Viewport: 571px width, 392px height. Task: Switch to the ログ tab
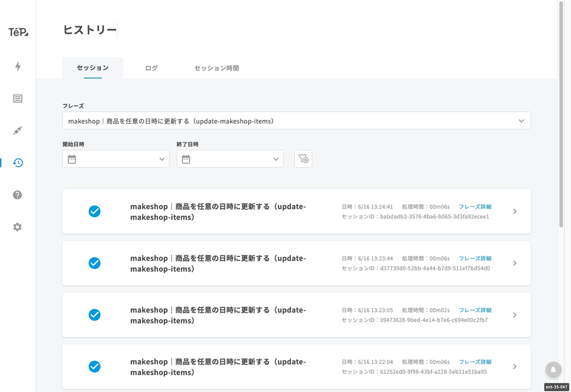151,68
